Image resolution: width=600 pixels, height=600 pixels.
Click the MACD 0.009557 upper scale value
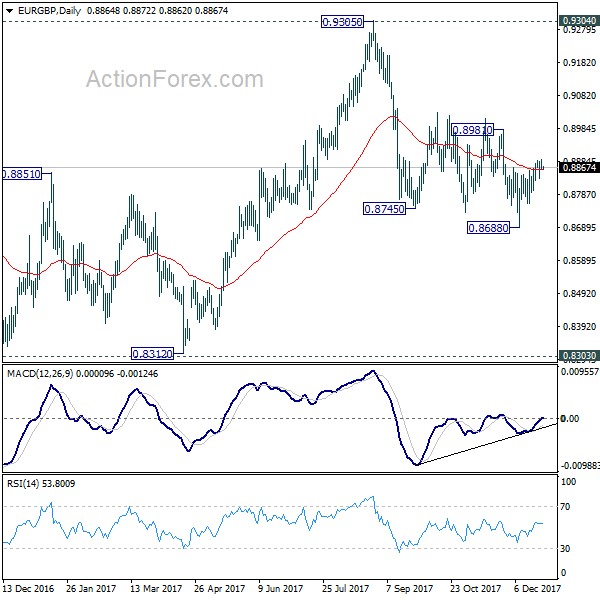[x=579, y=371]
